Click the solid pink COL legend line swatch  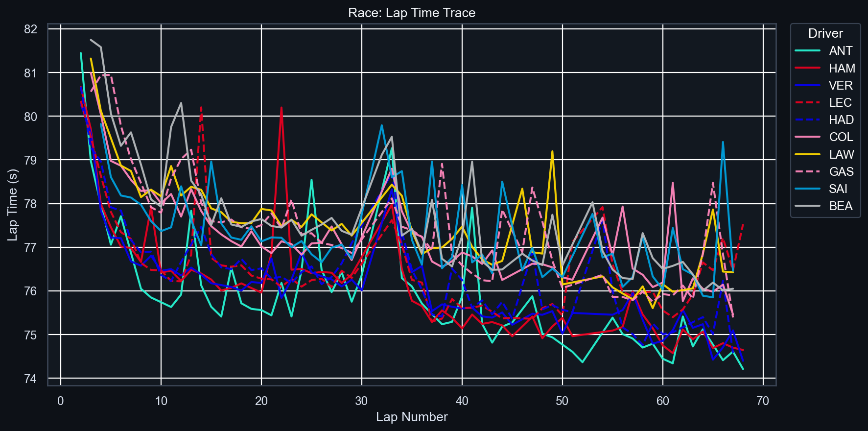point(808,137)
